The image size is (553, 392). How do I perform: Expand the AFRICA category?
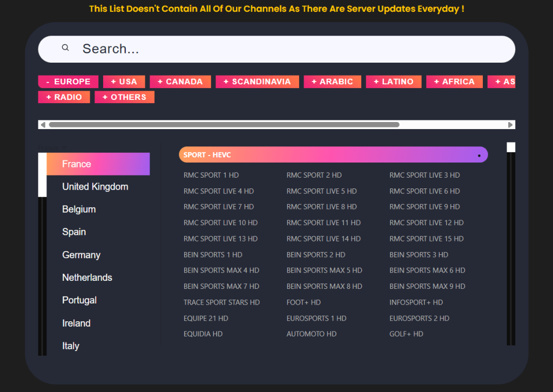(x=454, y=82)
